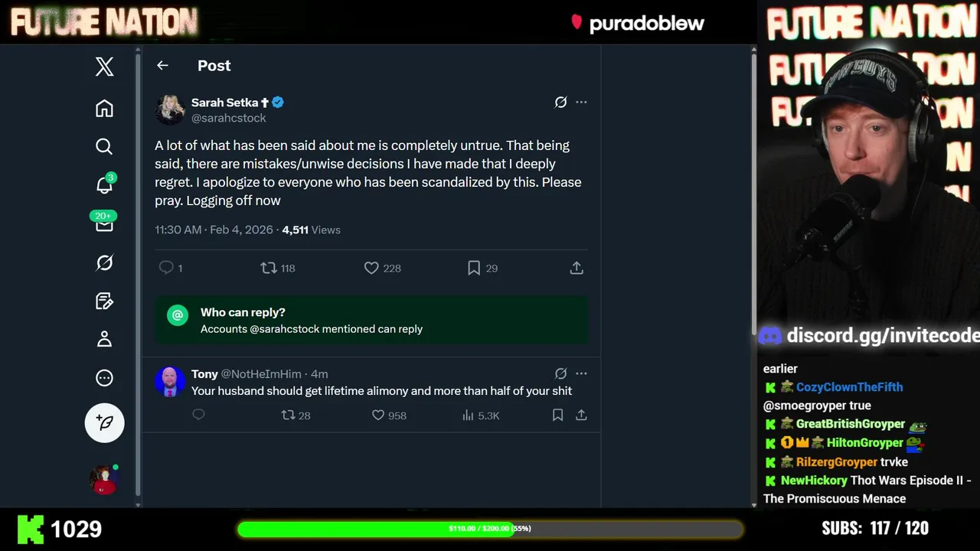Open more options on Sarah Setka's post
Screen dimensions: 980x551
581,102
